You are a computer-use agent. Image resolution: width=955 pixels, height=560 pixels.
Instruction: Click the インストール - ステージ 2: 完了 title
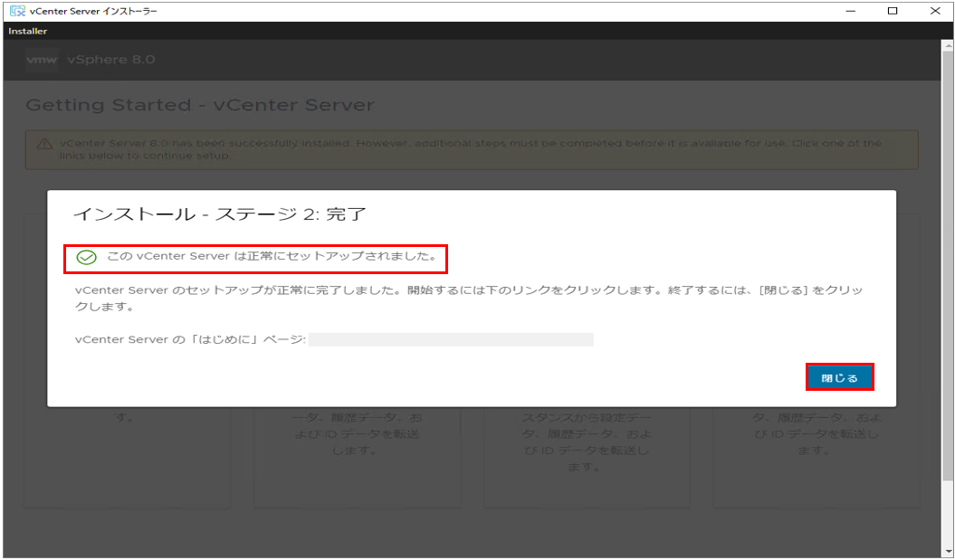219,215
